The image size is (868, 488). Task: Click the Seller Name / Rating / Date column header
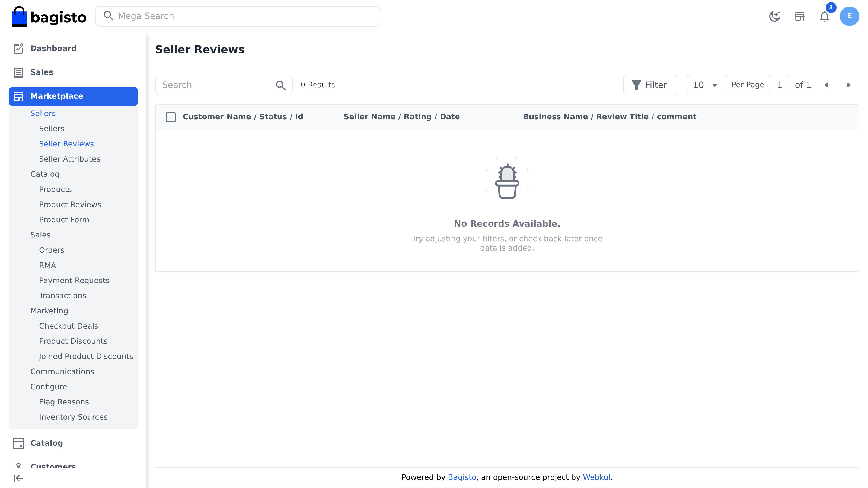coord(402,117)
